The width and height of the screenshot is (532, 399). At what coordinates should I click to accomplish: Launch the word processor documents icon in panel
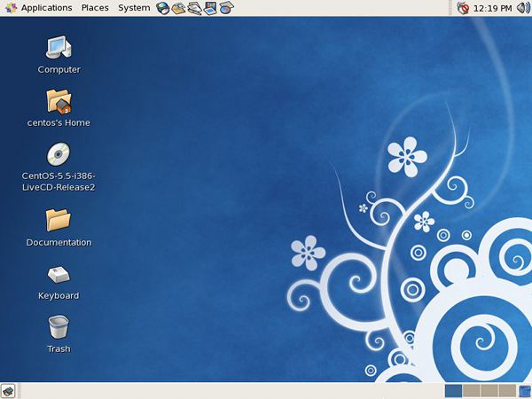pyautogui.click(x=194, y=8)
